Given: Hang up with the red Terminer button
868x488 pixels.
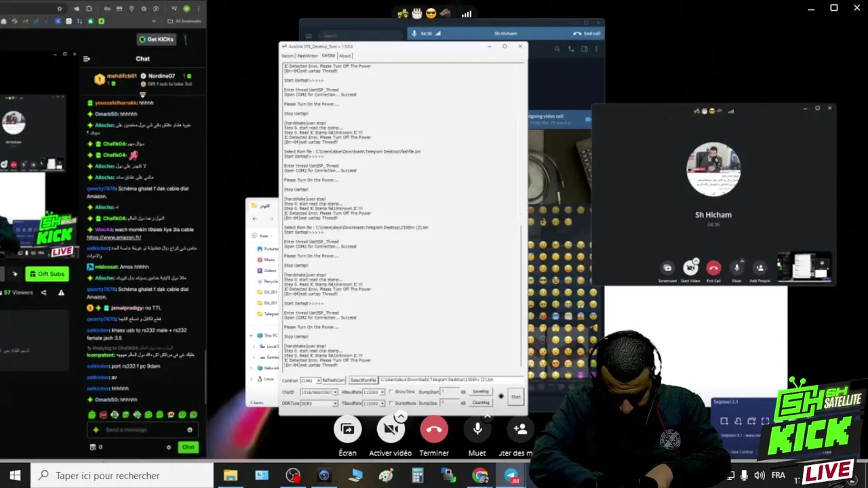Looking at the screenshot, I should pyautogui.click(x=434, y=429).
